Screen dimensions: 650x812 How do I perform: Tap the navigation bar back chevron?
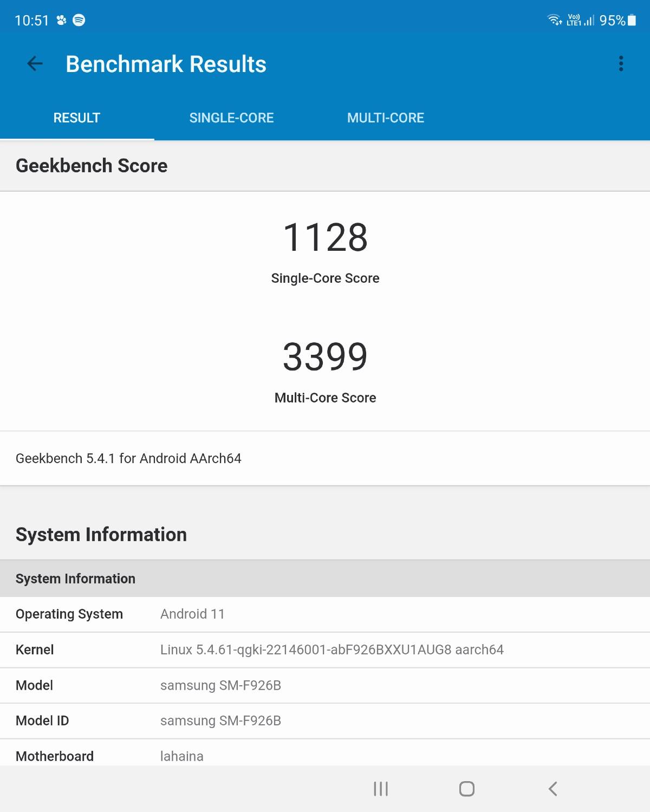click(553, 789)
